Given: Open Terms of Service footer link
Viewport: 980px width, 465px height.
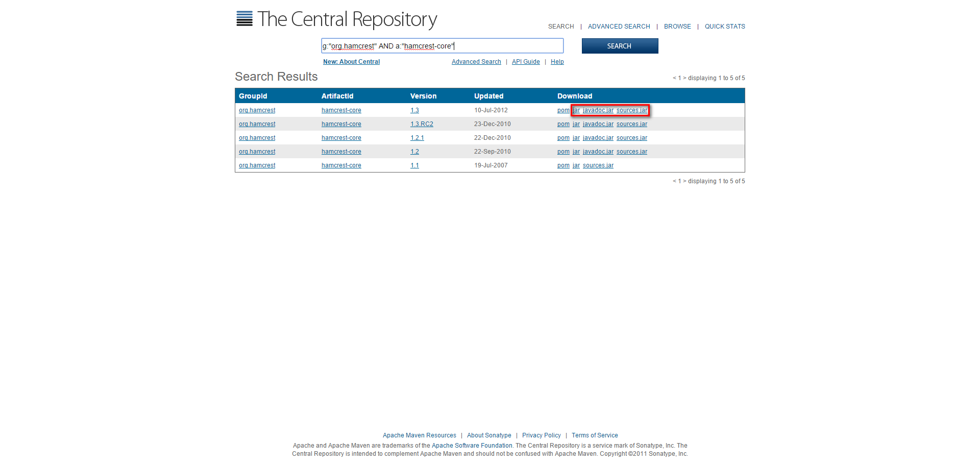Looking at the screenshot, I should [x=595, y=435].
